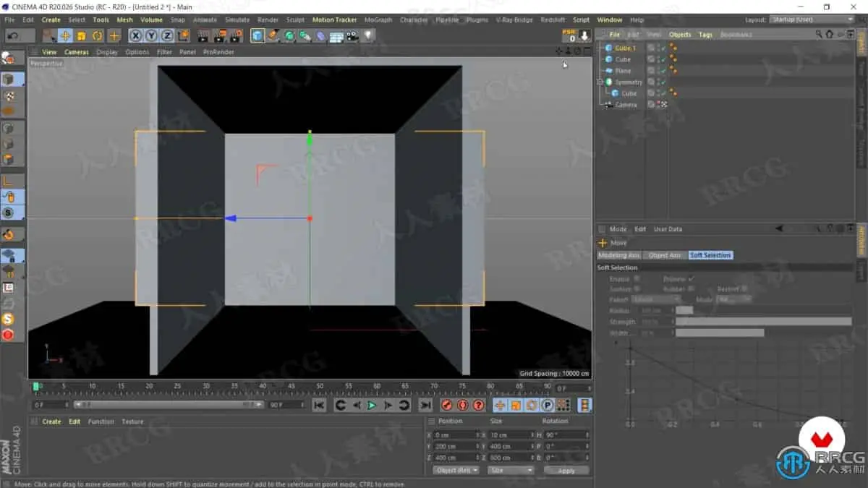The height and width of the screenshot is (488, 868).
Task: Collapse the Symmetry object tree
Action: click(x=600, y=82)
